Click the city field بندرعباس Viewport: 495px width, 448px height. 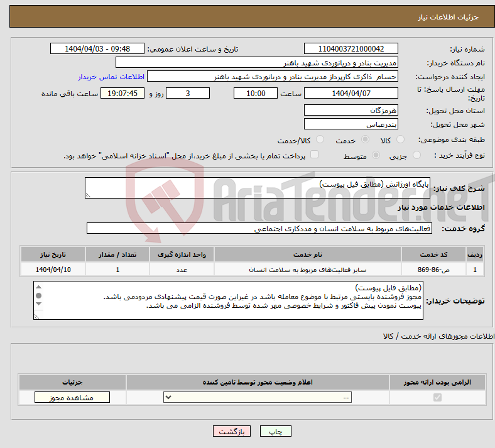351,124
